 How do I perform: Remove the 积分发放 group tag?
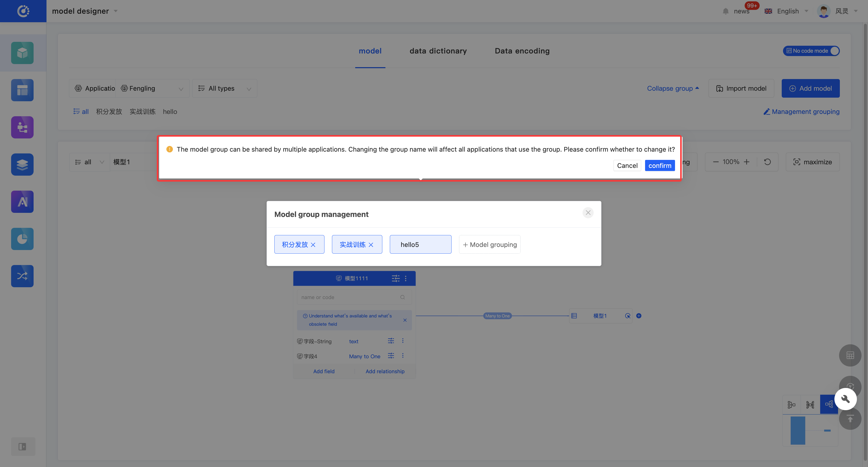[x=313, y=245]
